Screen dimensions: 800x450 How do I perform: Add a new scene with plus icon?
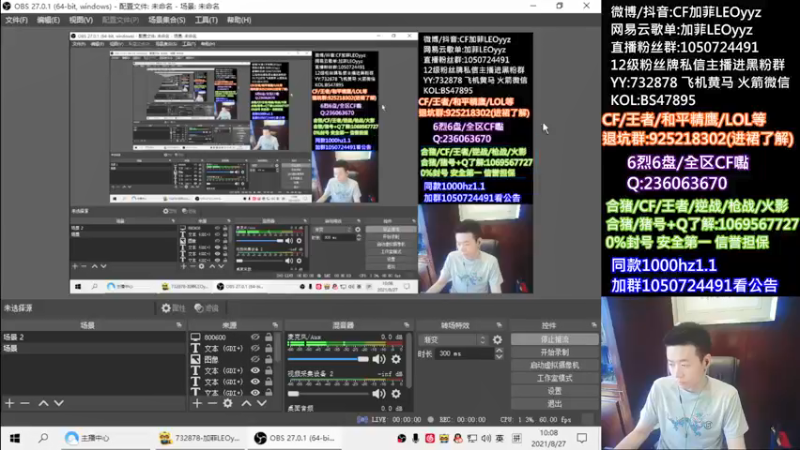tap(9, 403)
